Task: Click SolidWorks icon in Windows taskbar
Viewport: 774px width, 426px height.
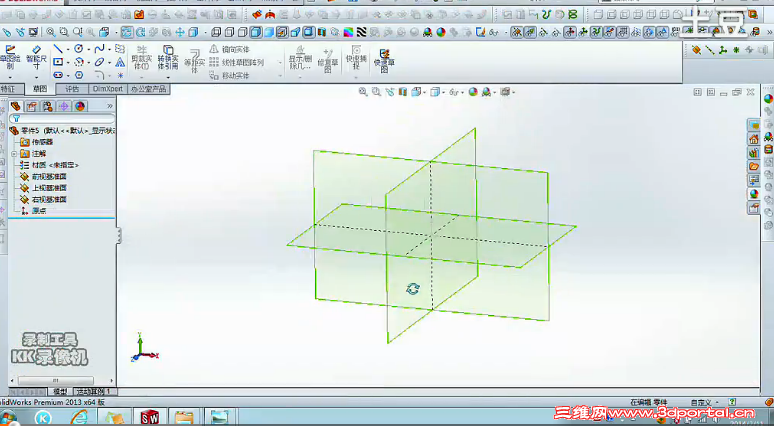Action: (150, 417)
